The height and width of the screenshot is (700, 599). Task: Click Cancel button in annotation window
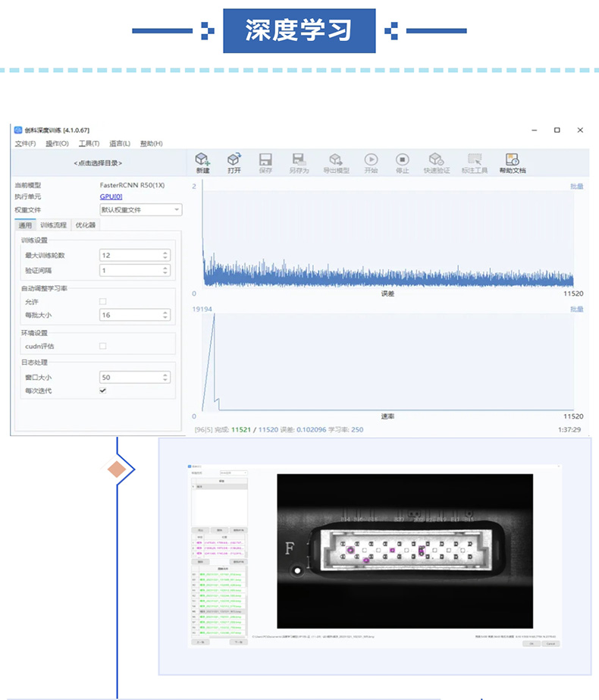pyautogui.click(x=550, y=644)
